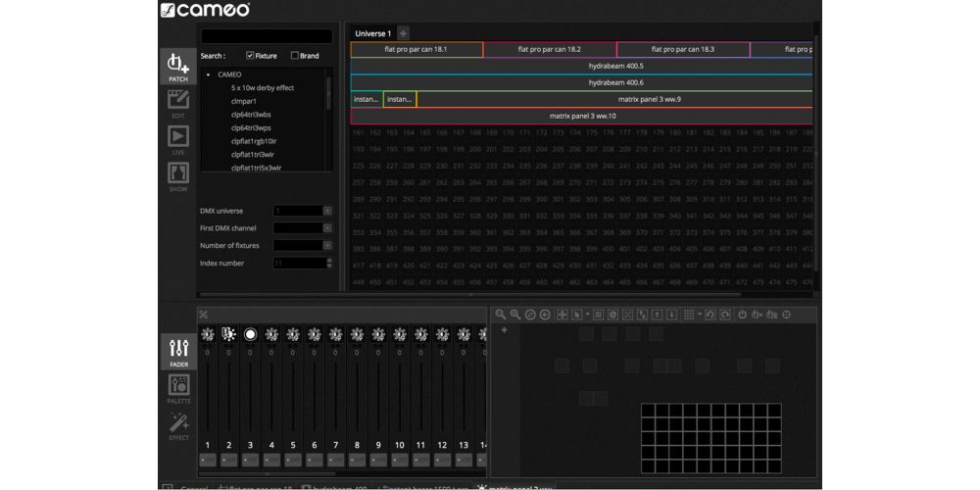Toggle the button under fader 8

pyautogui.click(x=357, y=460)
